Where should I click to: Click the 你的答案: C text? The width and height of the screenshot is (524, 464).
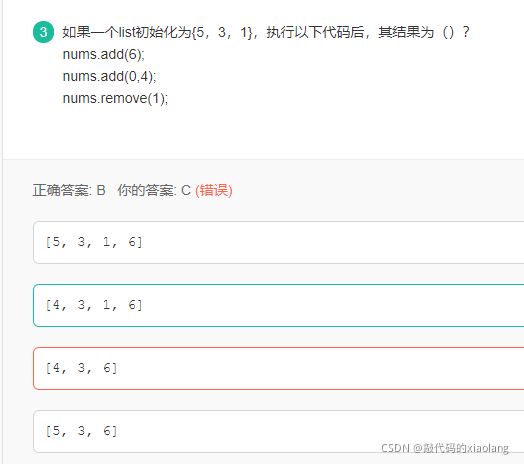[x=154, y=191]
